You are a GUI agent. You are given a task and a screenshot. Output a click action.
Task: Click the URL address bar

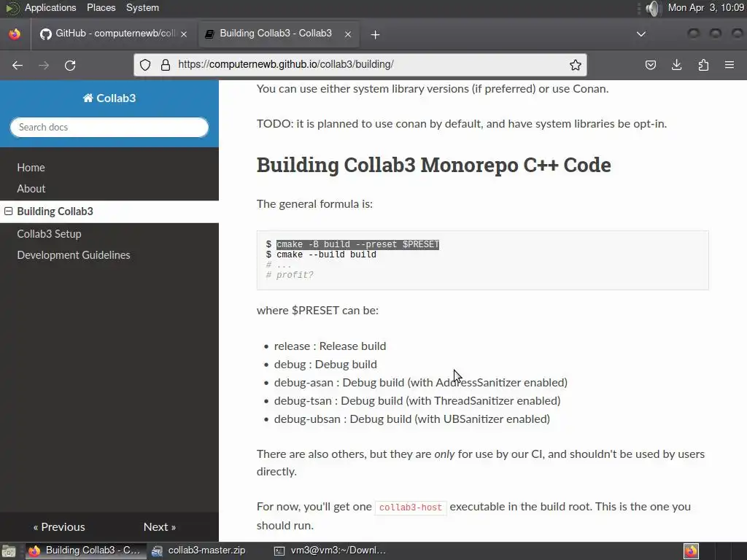(362, 65)
